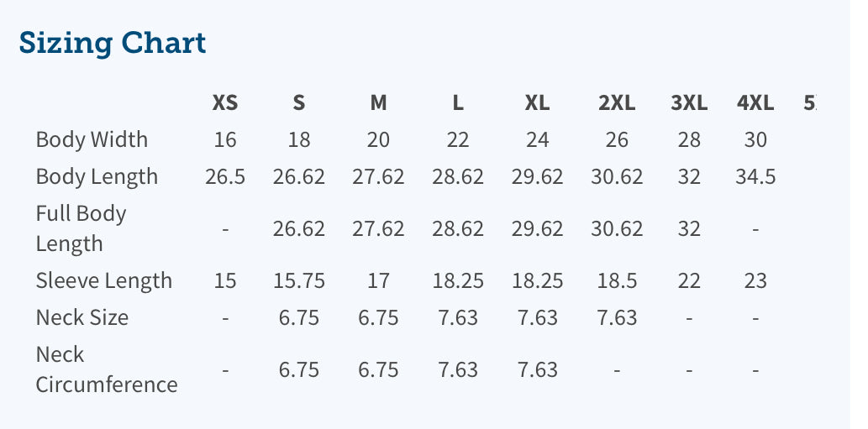Screen dimensions: 868x429
Task: Click the M Sleeve Length value 17
Action: [x=378, y=281]
